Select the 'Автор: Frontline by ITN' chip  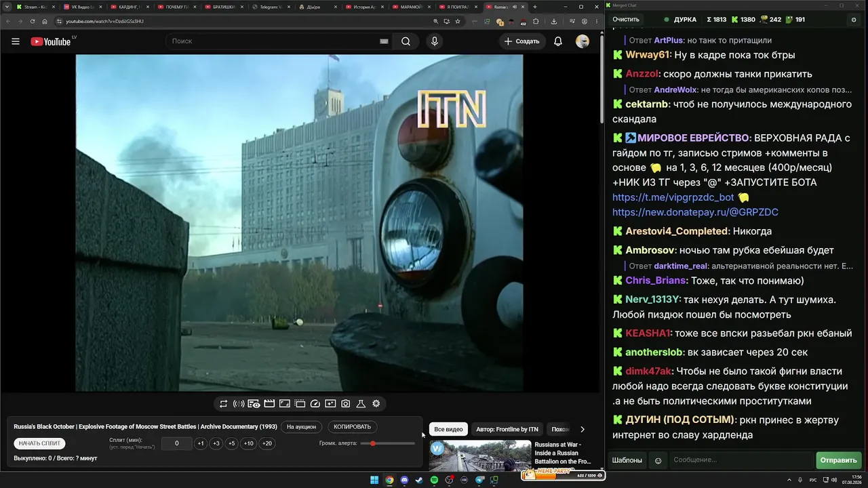[507, 429]
